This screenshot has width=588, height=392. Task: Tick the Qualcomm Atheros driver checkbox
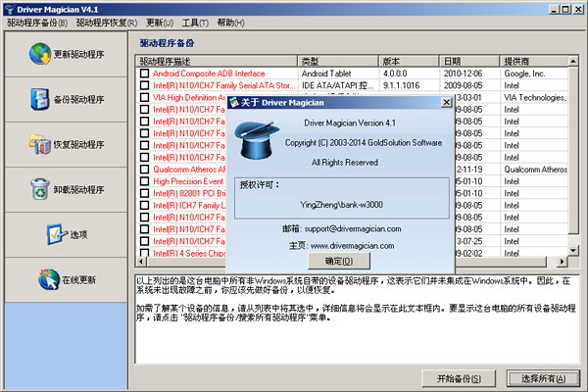click(x=144, y=170)
